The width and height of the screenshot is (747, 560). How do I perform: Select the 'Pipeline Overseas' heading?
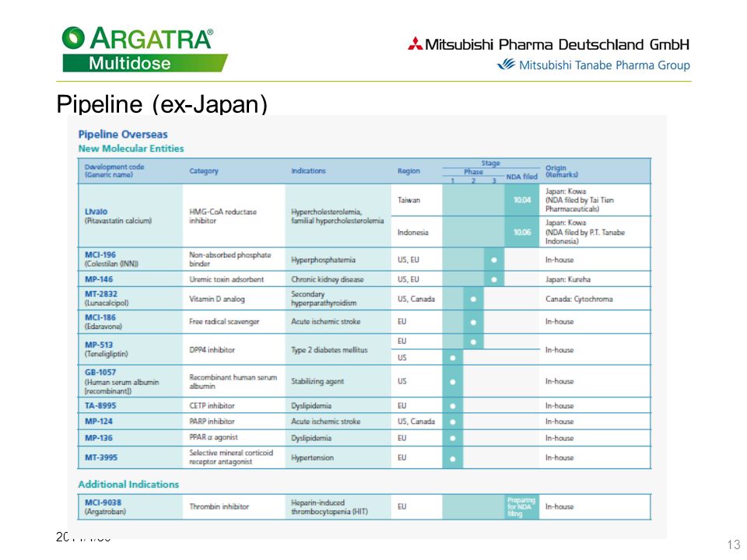tap(123, 135)
